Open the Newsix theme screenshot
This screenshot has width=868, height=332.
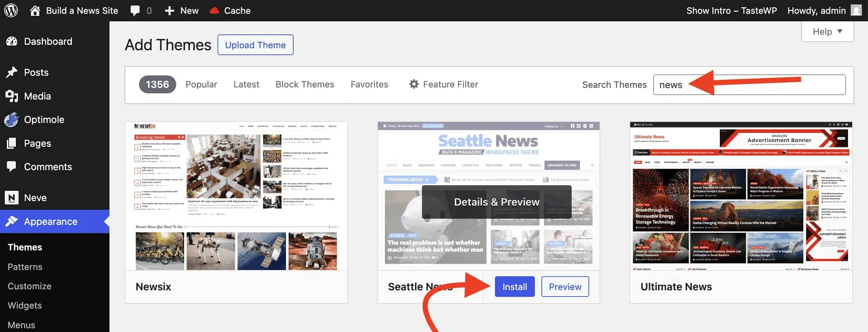click(x=236, y=196)
